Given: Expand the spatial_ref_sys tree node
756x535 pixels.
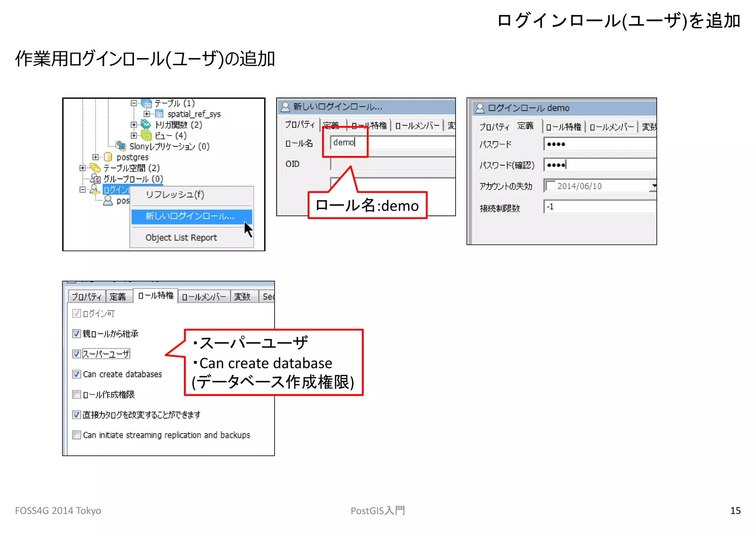Looking at the screenshot, I should pyautogui.click(x=147, y=114).
